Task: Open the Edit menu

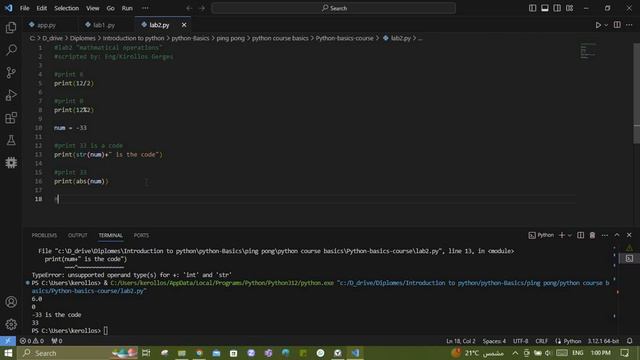Action: click(42, 8)
